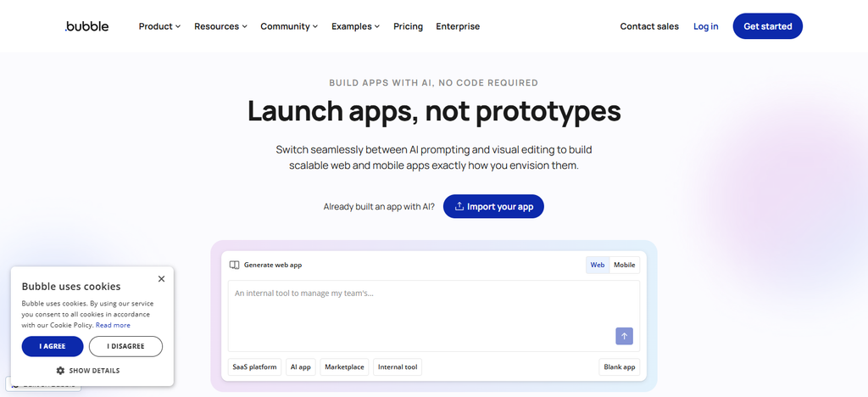Viewport: 868px width, 397px height.
Task: Click the 'Launch apps, not prototypes' heading
Action: [x=434, y=111]
